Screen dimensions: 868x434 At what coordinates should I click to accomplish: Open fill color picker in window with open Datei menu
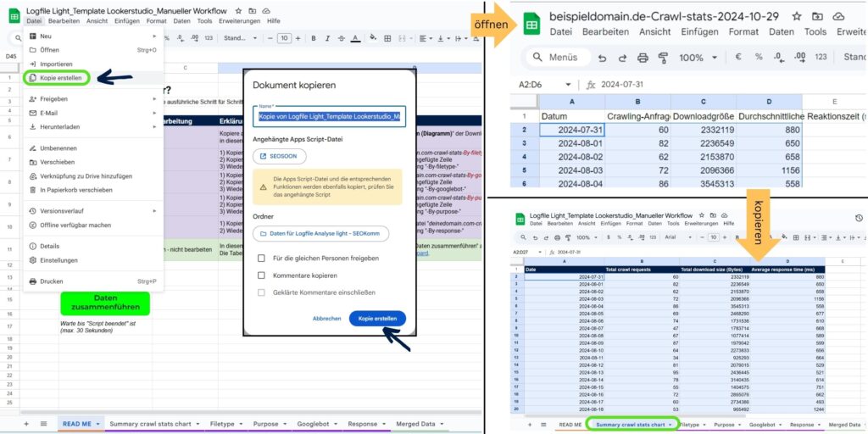click(373, 38)
